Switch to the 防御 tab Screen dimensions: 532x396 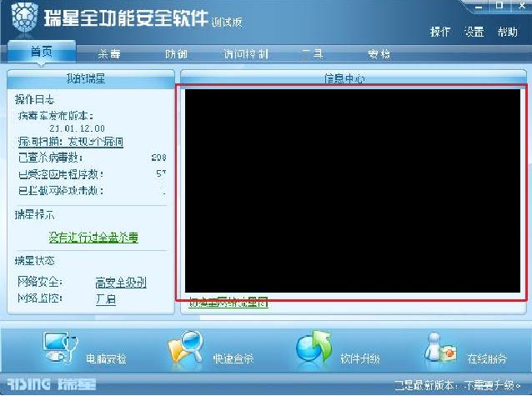pos(176,54)
